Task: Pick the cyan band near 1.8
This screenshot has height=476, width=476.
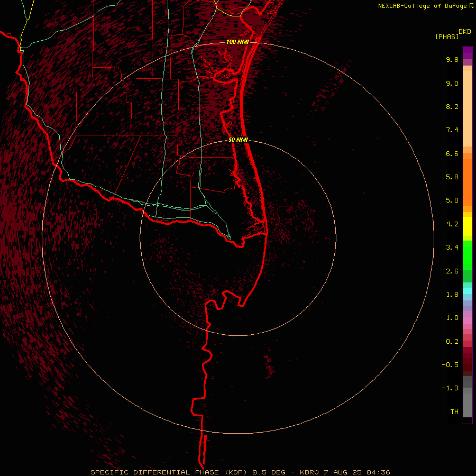Action: click(x=467, y=291)
